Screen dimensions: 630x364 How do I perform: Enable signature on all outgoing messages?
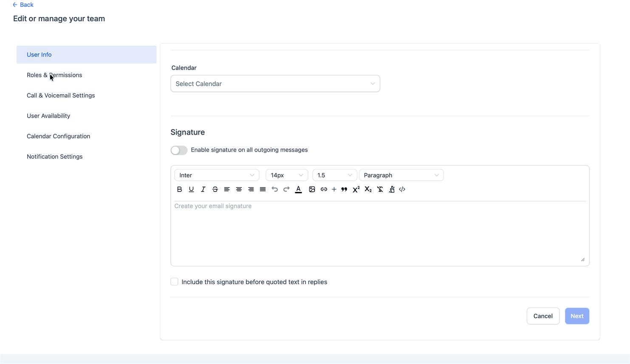point(179,150)
